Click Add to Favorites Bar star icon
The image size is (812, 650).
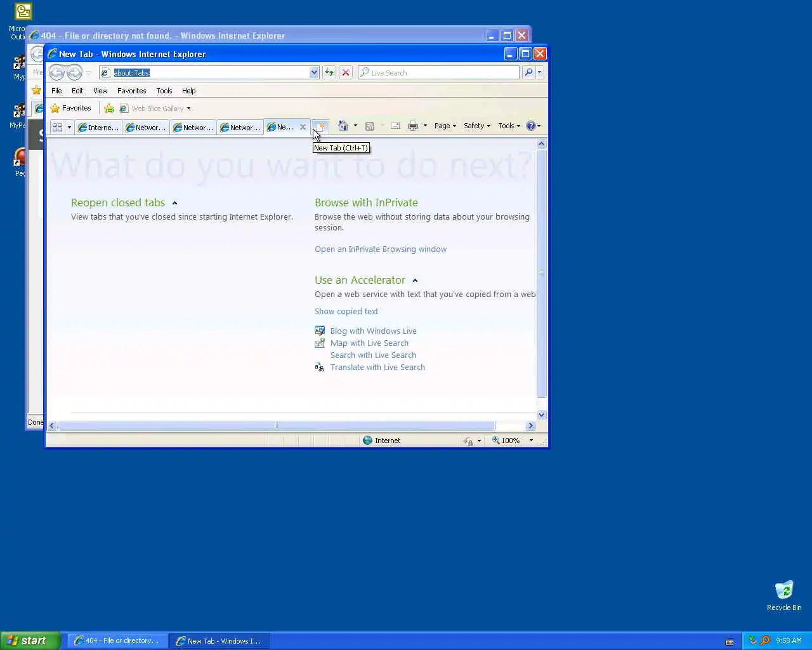[x=109, y=109]
